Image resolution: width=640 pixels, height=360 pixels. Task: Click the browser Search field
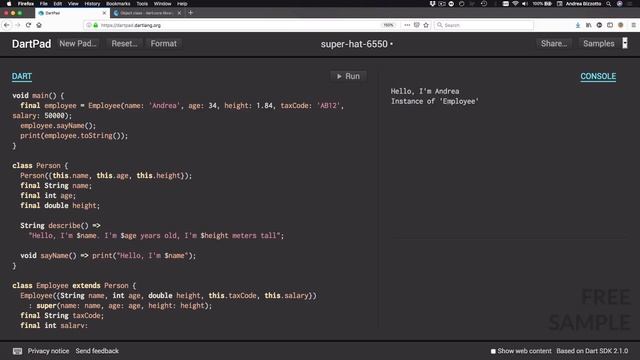click(484, 25)
